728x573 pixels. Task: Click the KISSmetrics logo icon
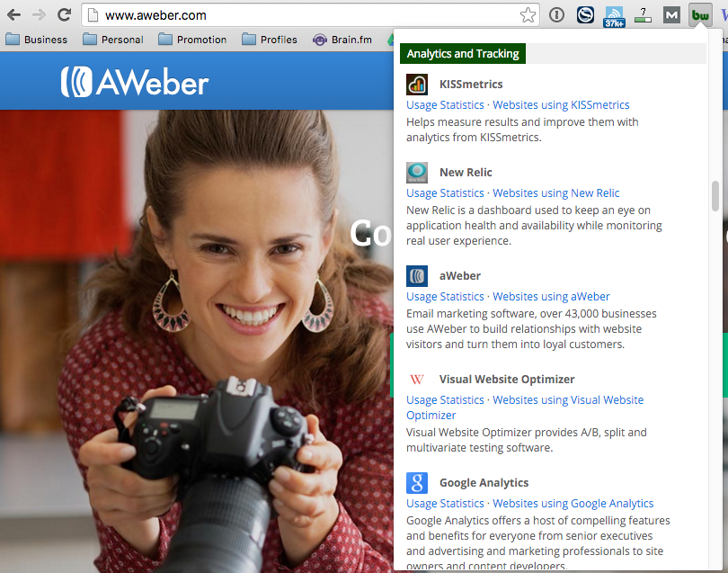point(417,85)
